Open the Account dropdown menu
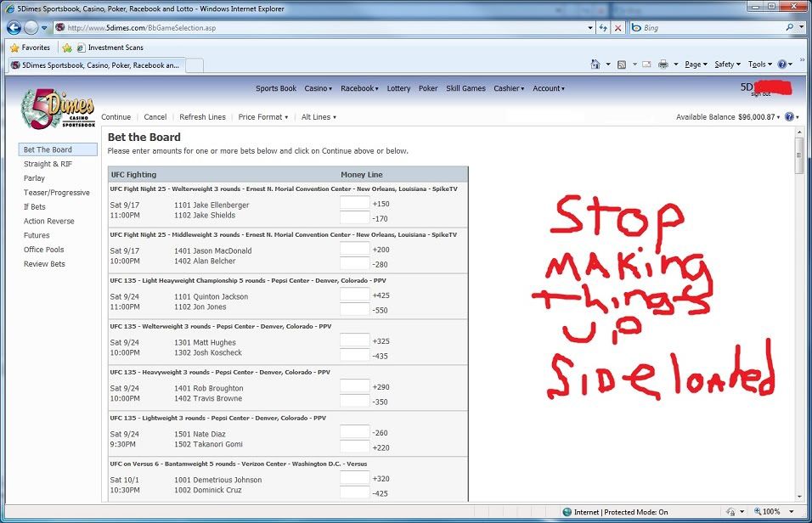Viewport: 812px width, 523px height. coord(549,88)
